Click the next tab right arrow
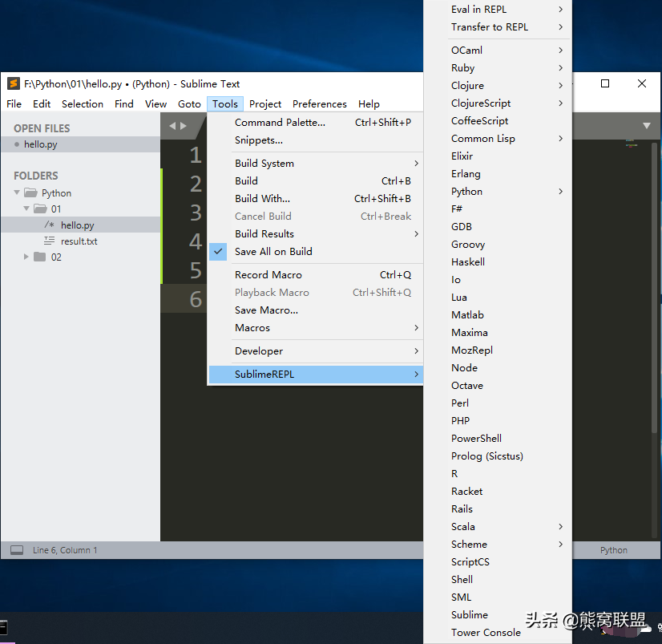 184,125
